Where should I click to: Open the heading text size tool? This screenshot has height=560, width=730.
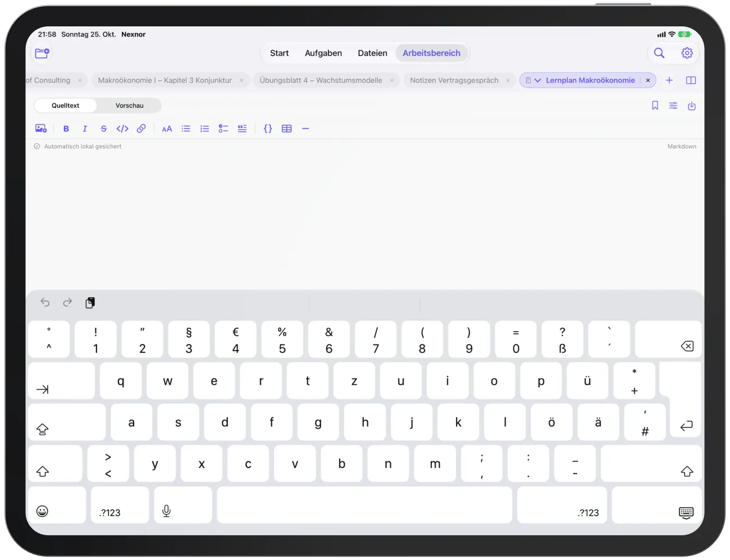[167, 128]
